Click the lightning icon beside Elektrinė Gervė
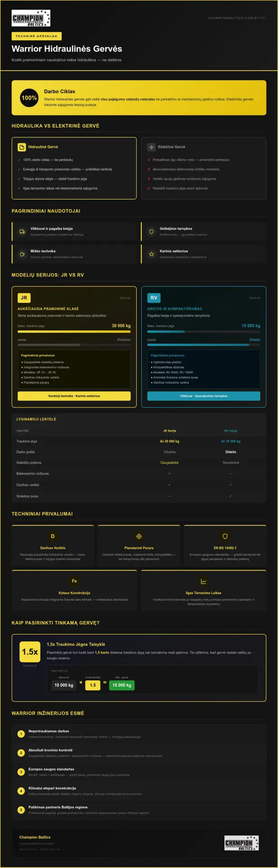Screen dimensions: 278x868 tap(151, 147)
